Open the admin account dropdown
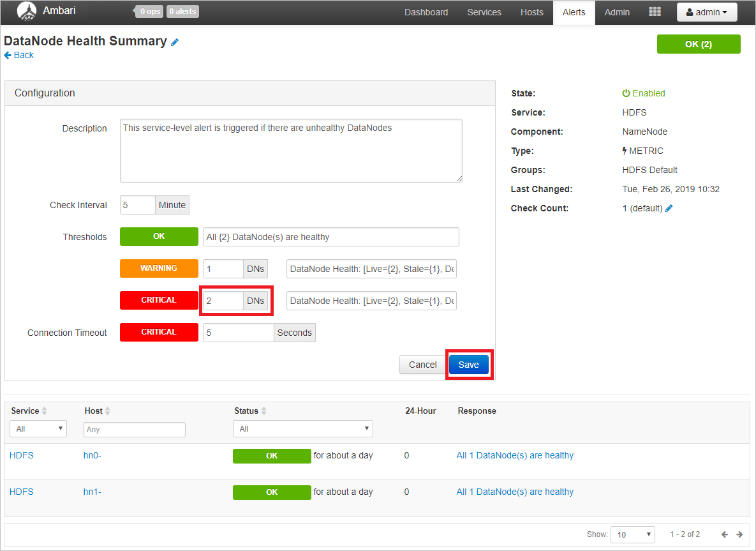Screen dimensions: 756x551 (x=707, y=11)
